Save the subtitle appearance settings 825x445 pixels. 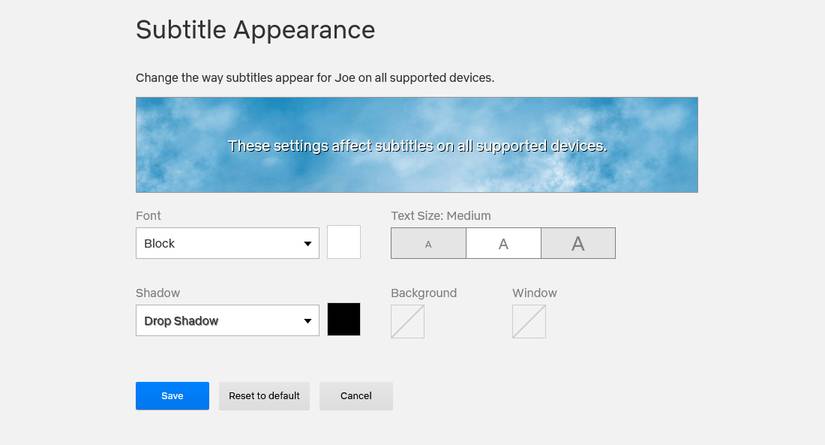coord(172,396)
